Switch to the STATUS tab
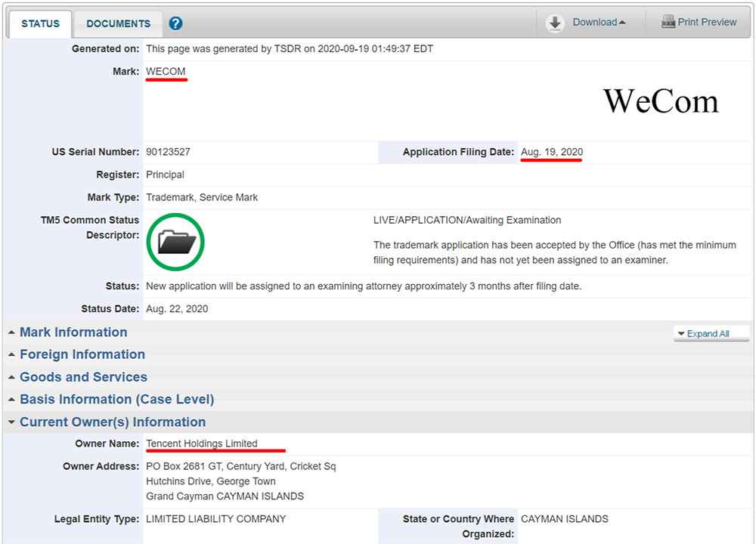 [x=40, y=23]
